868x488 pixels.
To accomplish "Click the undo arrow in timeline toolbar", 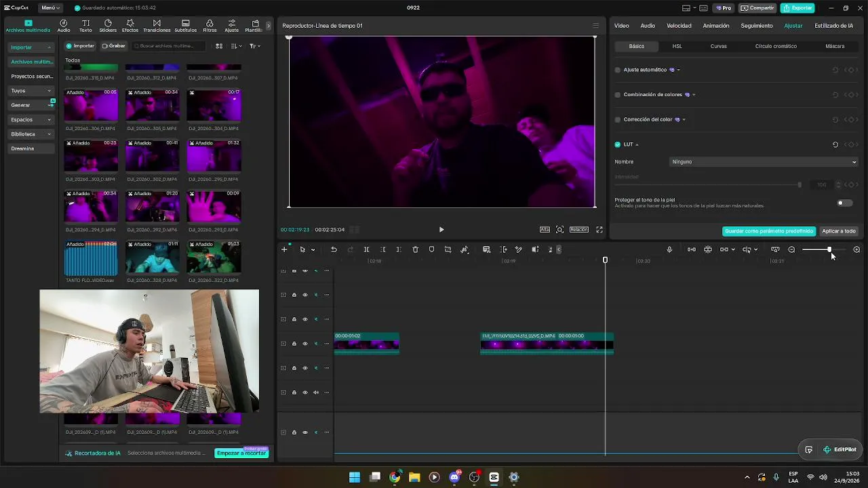I will coord(334,249).
